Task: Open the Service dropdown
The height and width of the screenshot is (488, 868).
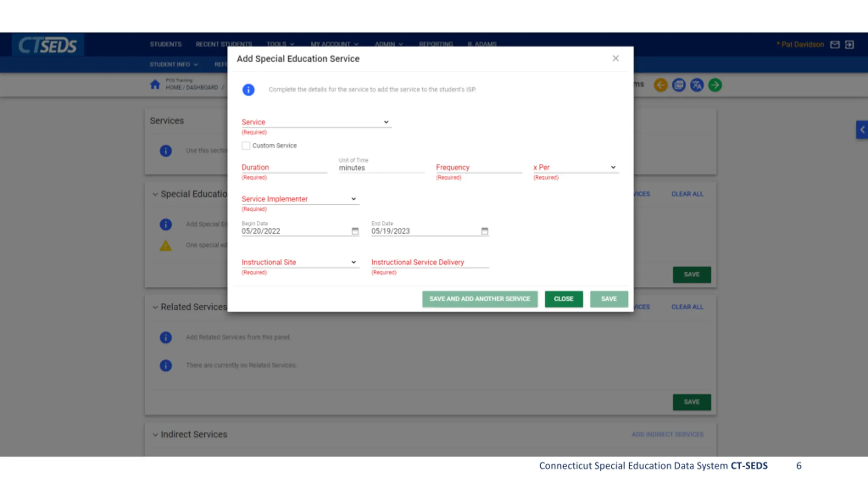Action: (316, 122)
